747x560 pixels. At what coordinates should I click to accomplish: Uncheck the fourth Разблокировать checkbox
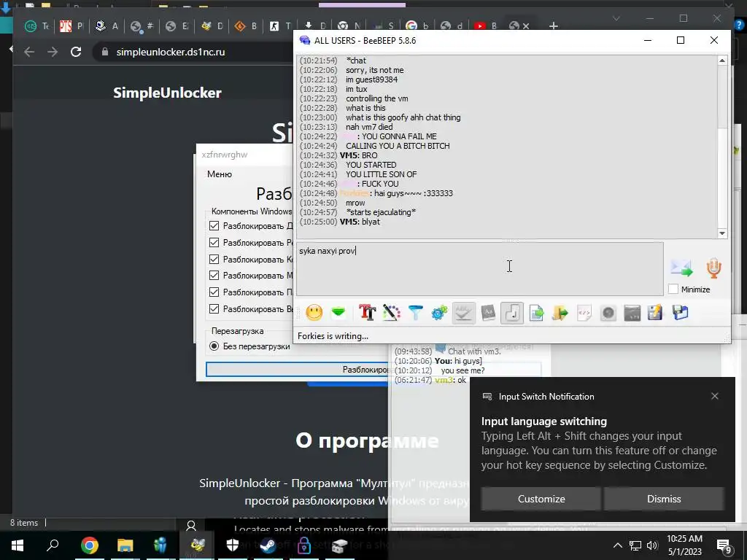tap(214, 275)
